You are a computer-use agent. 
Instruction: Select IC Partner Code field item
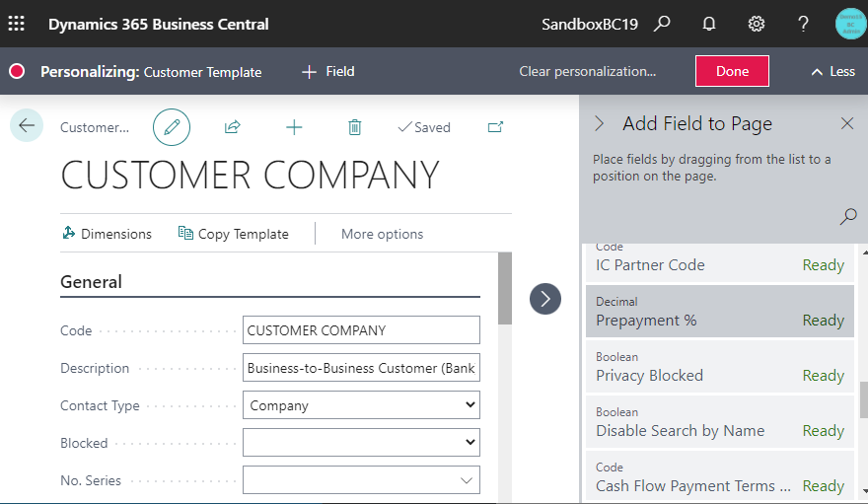(720, 262)
